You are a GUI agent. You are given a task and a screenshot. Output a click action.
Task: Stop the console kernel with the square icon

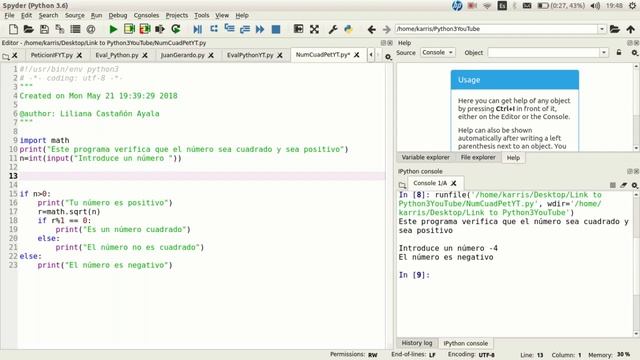point(612,185)
